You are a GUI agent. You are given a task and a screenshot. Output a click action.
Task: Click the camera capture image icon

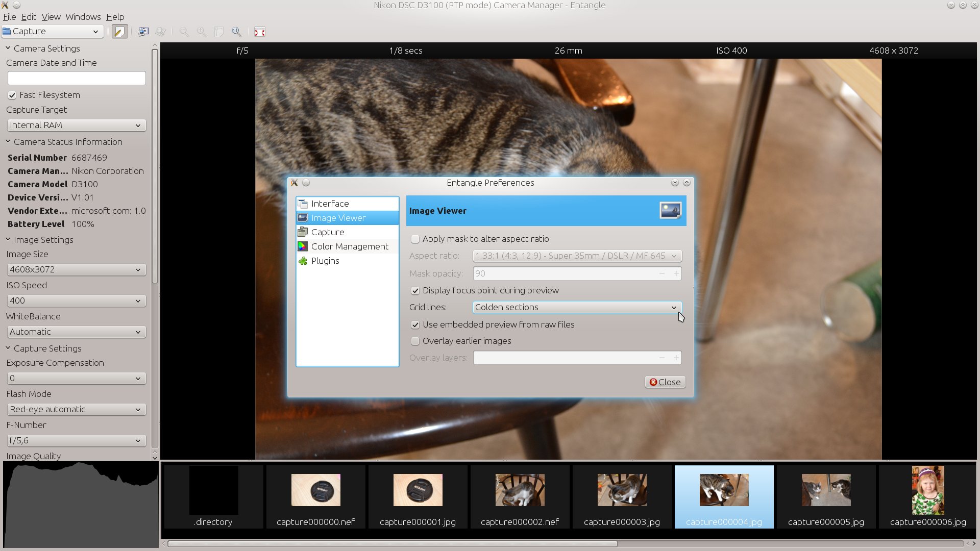pos(143,32)
